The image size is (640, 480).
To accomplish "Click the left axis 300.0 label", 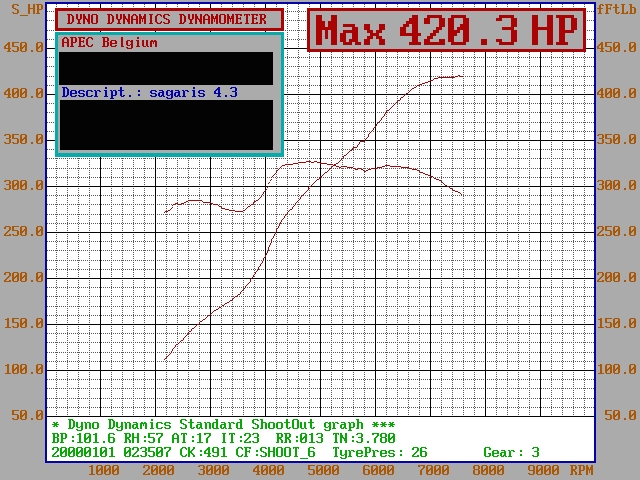I will [x=23, y=186].
